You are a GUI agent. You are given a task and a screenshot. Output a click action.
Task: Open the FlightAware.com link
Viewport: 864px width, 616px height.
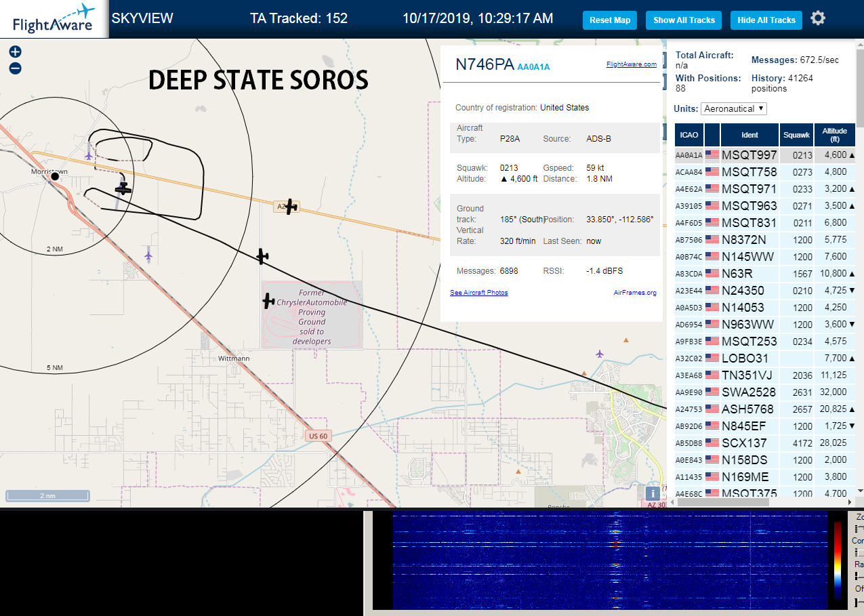click(x=632, y=64)
